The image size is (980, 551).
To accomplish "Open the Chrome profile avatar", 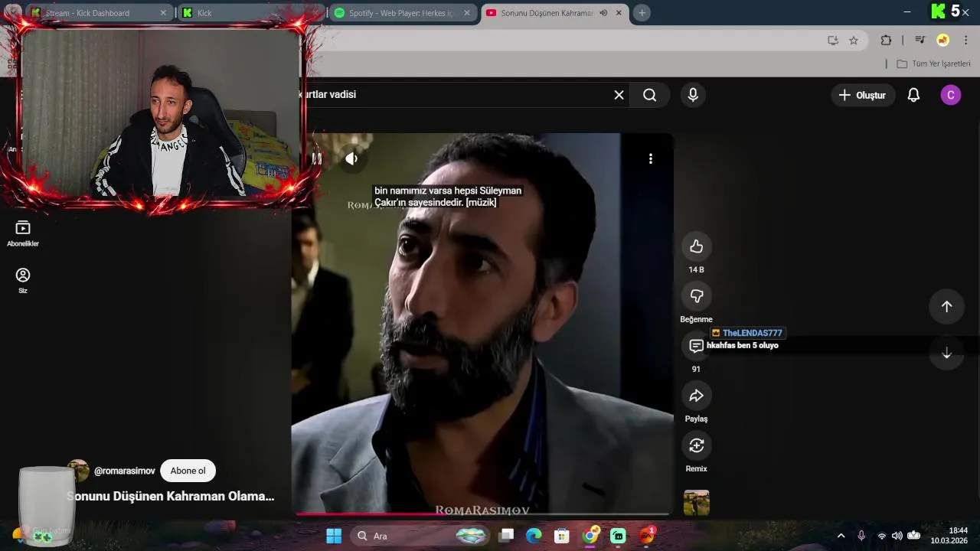I will 943,41.
